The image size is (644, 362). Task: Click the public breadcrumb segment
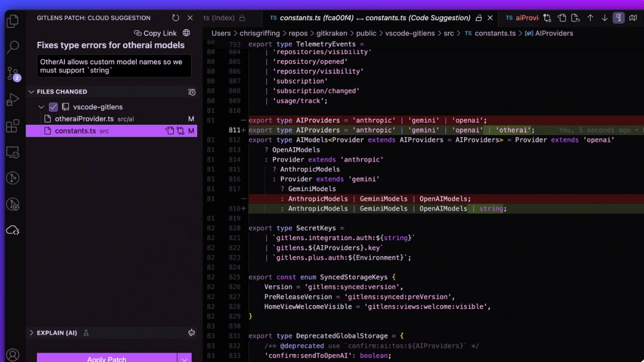(367, 33)
